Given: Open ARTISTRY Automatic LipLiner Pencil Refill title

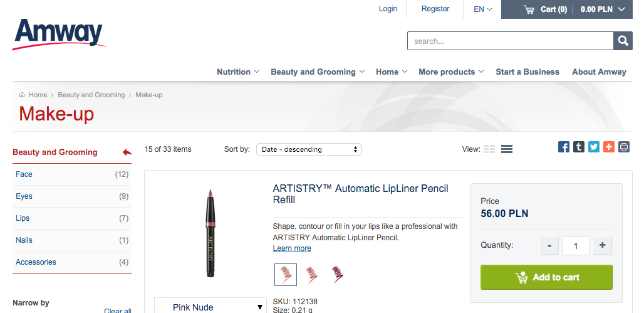Looking at the screenshot, I should (x=361, y=194).
